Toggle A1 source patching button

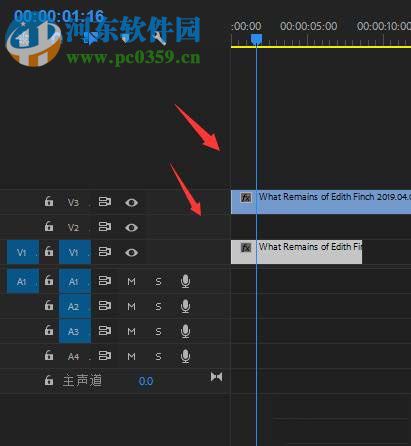(x=23, y=281)
